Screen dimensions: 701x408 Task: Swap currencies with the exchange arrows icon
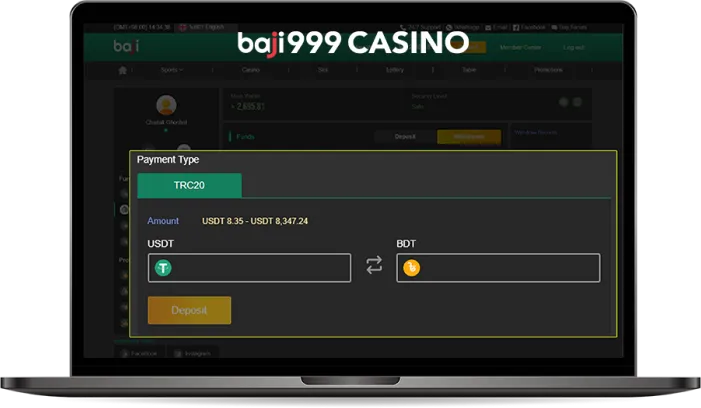pos(374,265)
